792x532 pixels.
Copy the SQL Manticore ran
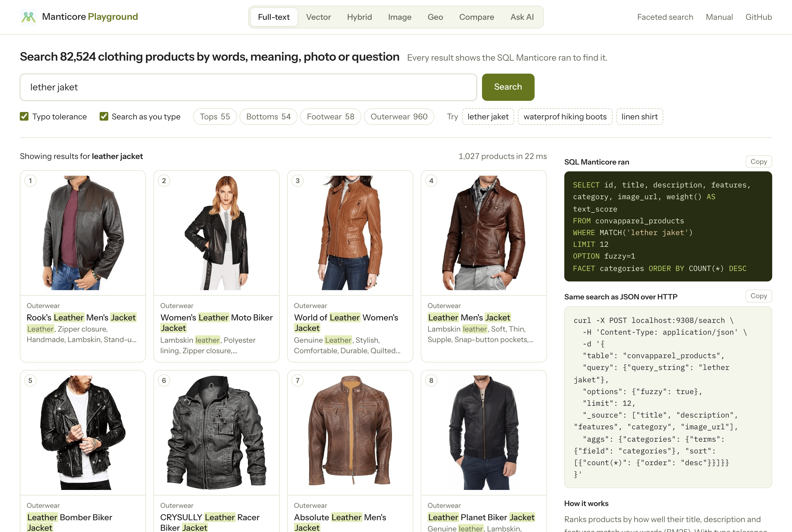pos(758,161)
